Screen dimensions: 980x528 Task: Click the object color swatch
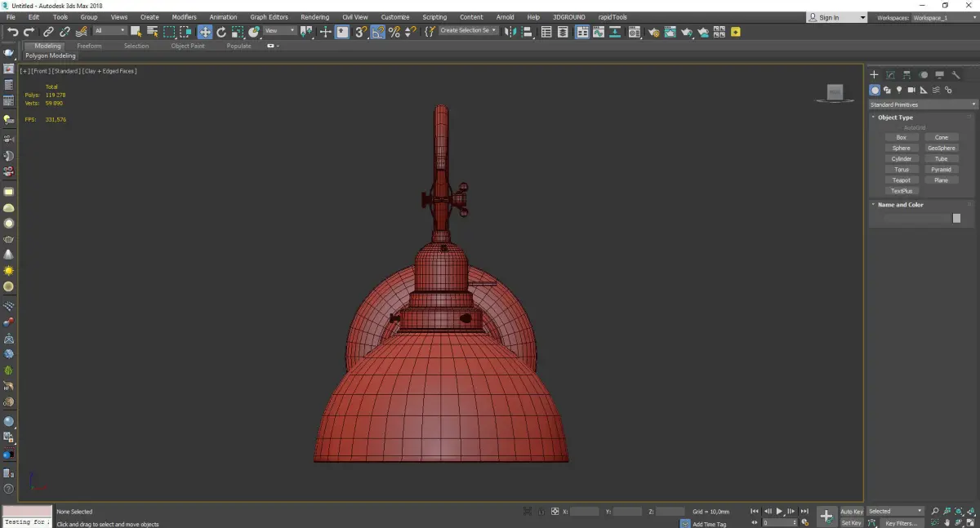click(956, 218)
